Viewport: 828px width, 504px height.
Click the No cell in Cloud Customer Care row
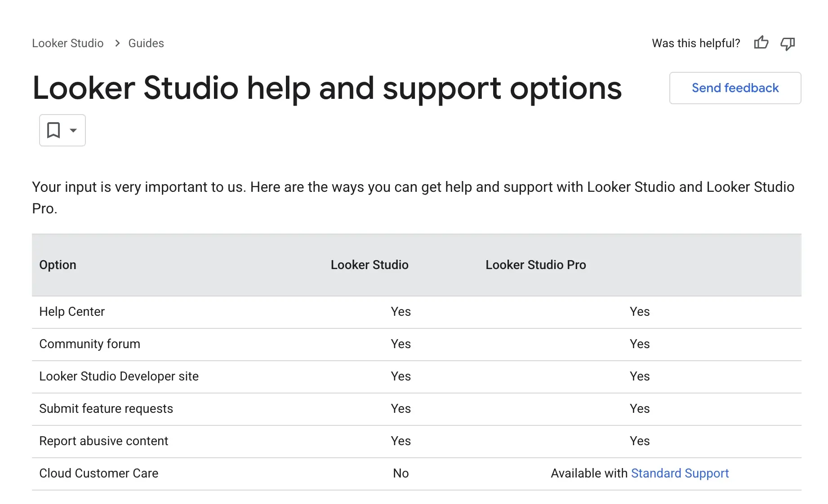[x=401, y=473]
